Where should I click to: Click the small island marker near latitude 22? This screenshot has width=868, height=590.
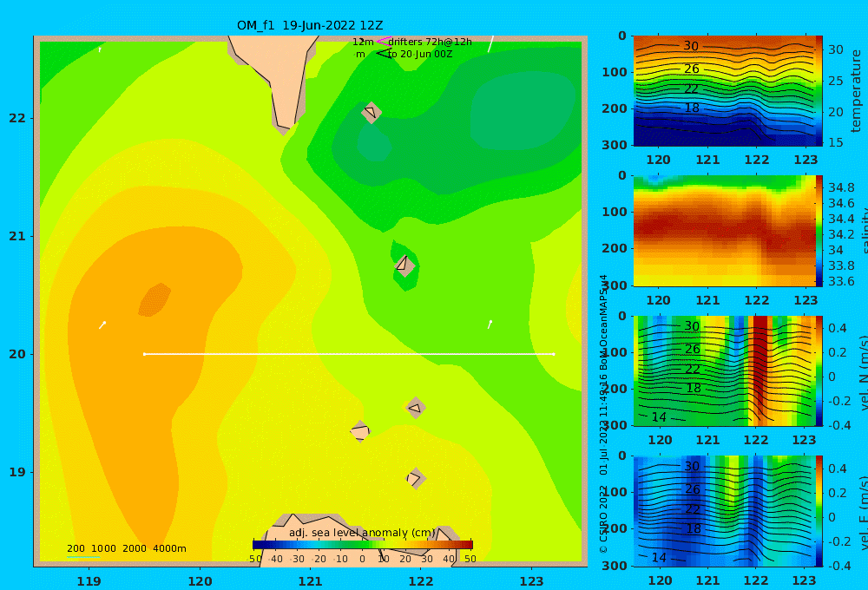(x=372, y=112)
